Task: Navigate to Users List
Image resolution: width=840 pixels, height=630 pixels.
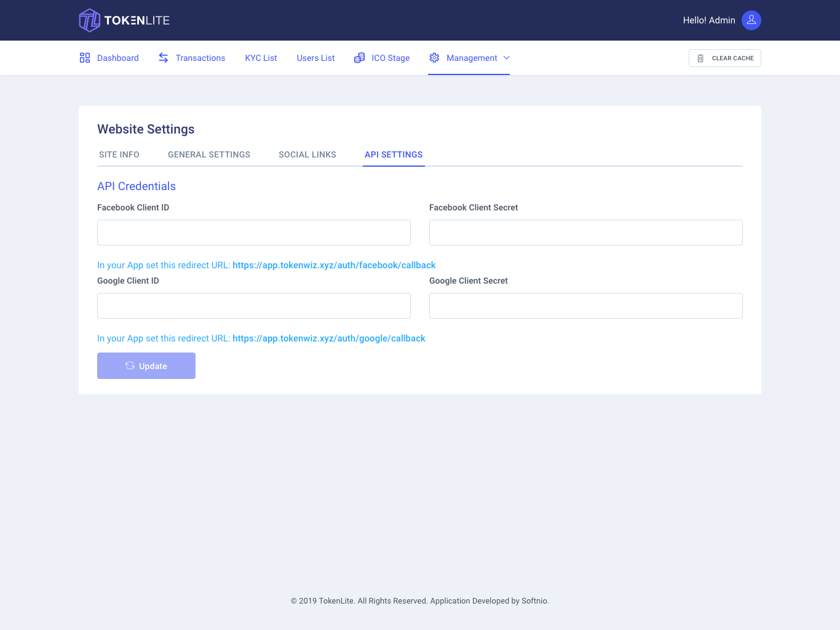Action: (315, 57)
